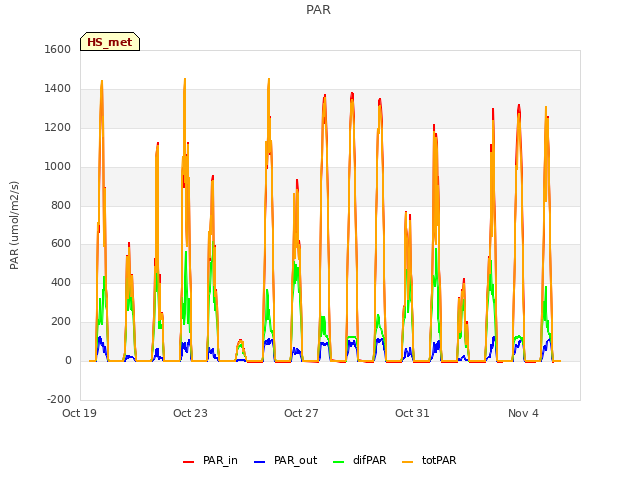640x480 pixels.
Task: Toggle the PAR_in legend entry
Action: click(x=211, y=460)
